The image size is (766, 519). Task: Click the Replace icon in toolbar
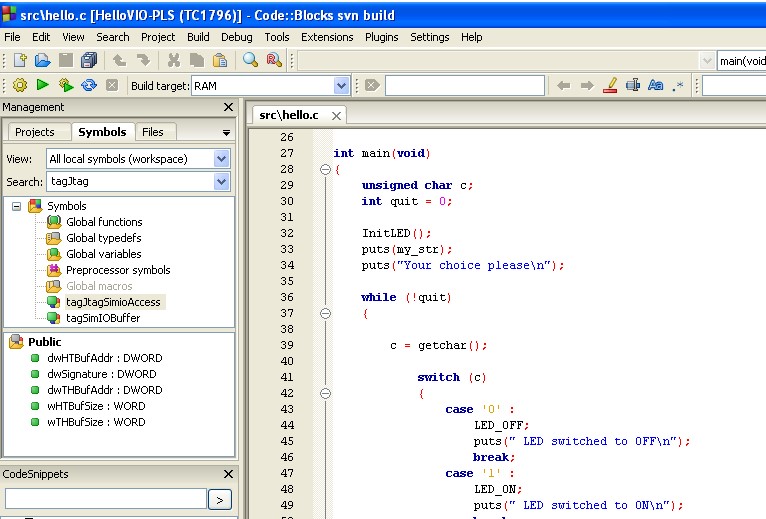pyautogui.click(x=274, y=61)
